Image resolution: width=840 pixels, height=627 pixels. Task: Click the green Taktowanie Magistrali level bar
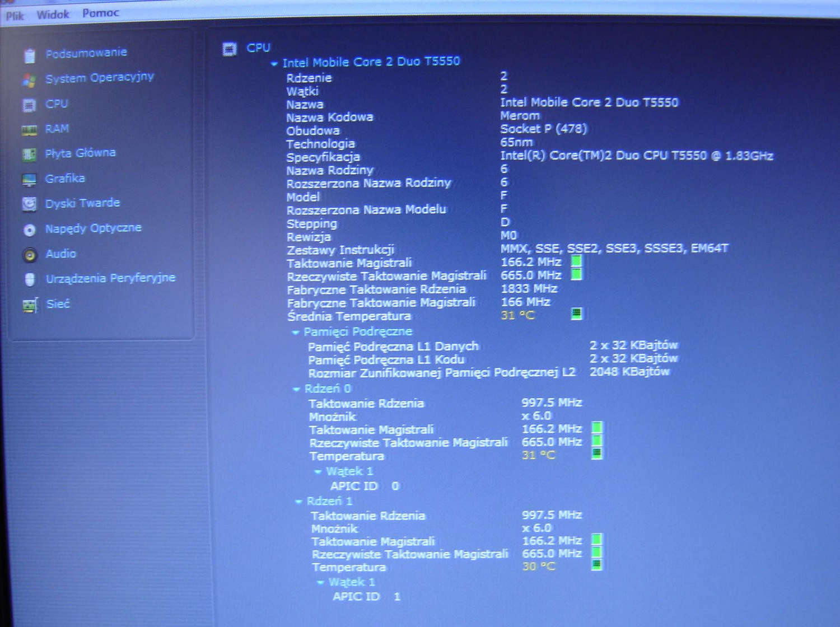(577, 261)
